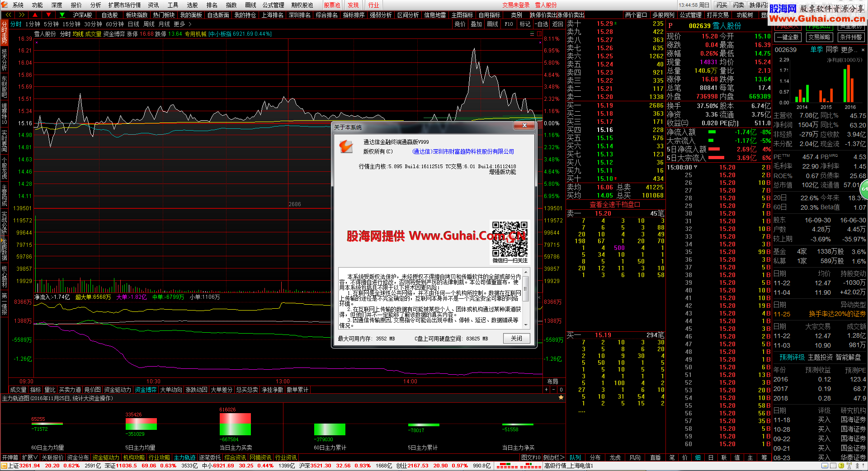Select the 资金博弈 indicator tab
Image resolution: width=868 pixels, height=471 pixels.
pos(146,390)
